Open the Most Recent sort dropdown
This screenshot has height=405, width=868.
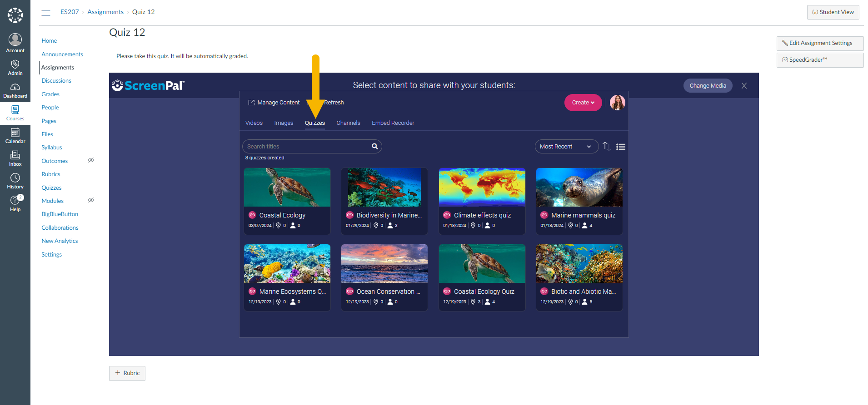point(566,147)
